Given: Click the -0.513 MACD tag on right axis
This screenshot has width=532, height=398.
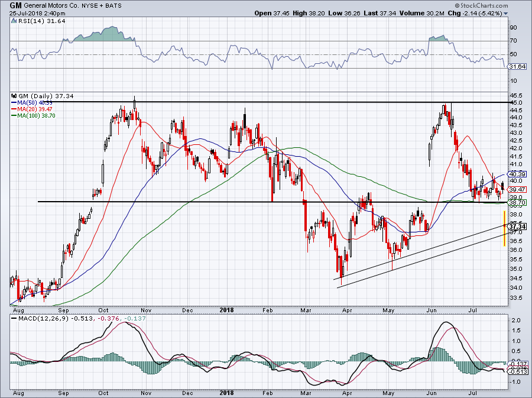Looking at the screenshot, I should 518,371.
